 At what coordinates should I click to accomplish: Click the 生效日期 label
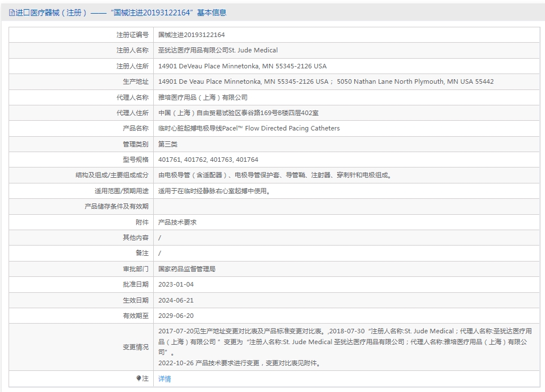click(x=136, y=300)
